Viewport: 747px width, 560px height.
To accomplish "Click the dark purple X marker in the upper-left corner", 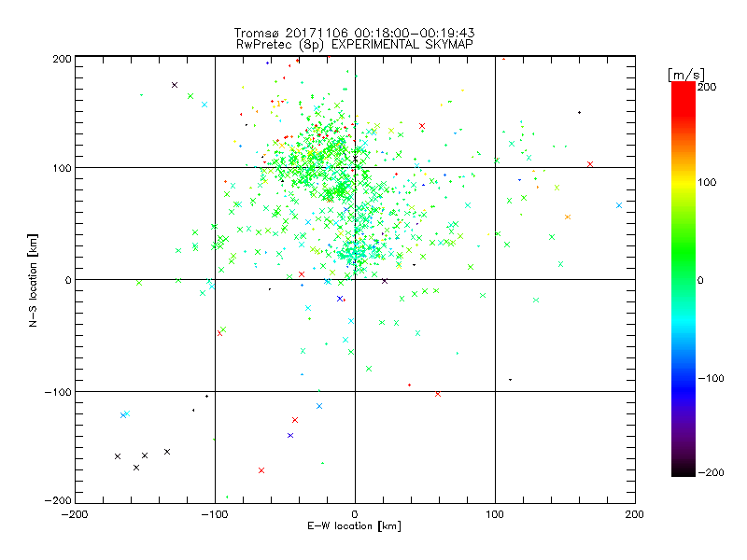I will [175, 85].
